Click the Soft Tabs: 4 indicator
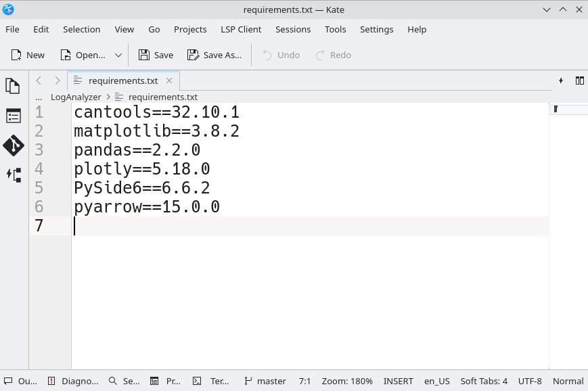 (484, 381)
